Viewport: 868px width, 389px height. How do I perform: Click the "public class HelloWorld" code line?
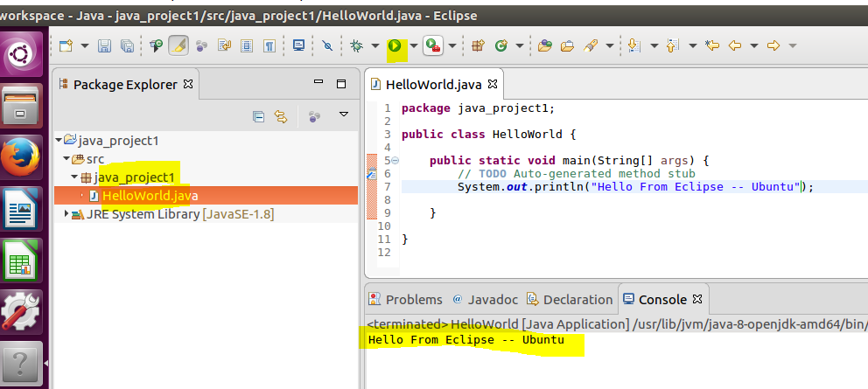click(x=489, y=135)
